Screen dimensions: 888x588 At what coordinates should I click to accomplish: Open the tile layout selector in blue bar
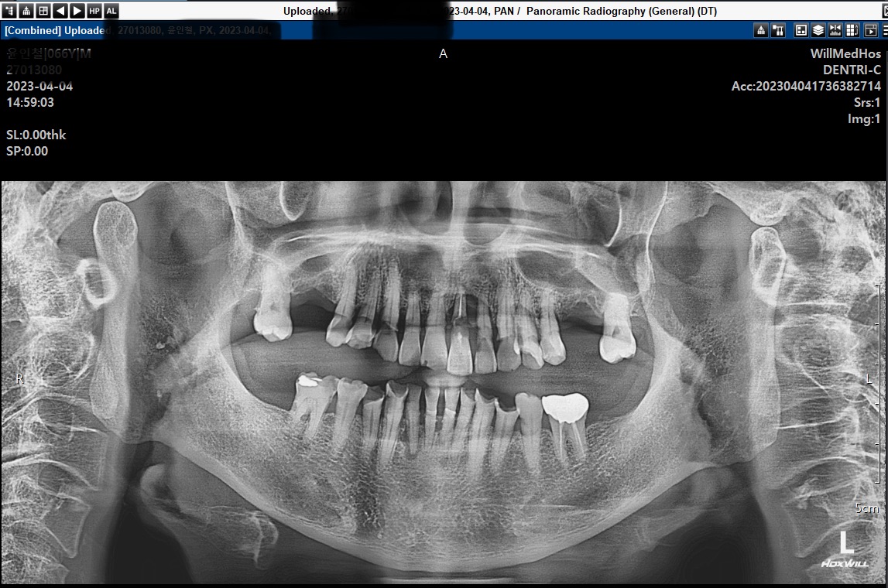point(801,30)
